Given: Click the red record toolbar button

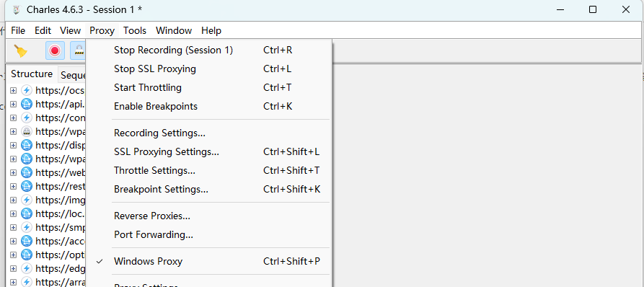Looking at the screenshot, I should pyautogui.click(x=55, y=51).
